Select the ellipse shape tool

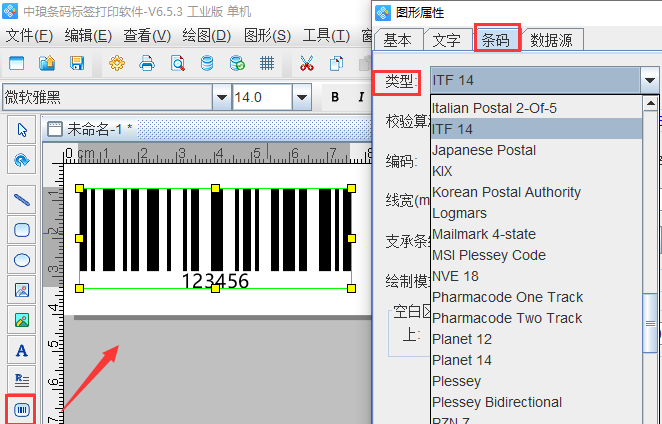[x=22, y=260]
